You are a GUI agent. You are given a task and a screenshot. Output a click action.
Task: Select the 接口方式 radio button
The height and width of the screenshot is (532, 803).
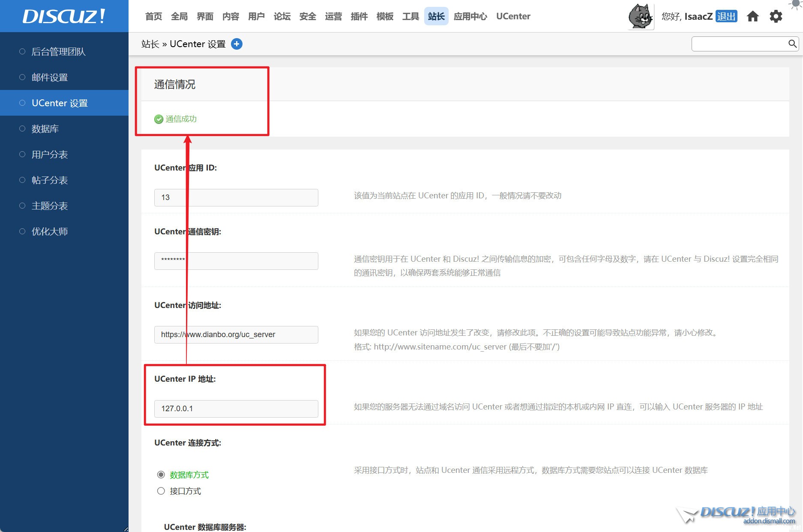pyautogui.click(x=161, y=491)
